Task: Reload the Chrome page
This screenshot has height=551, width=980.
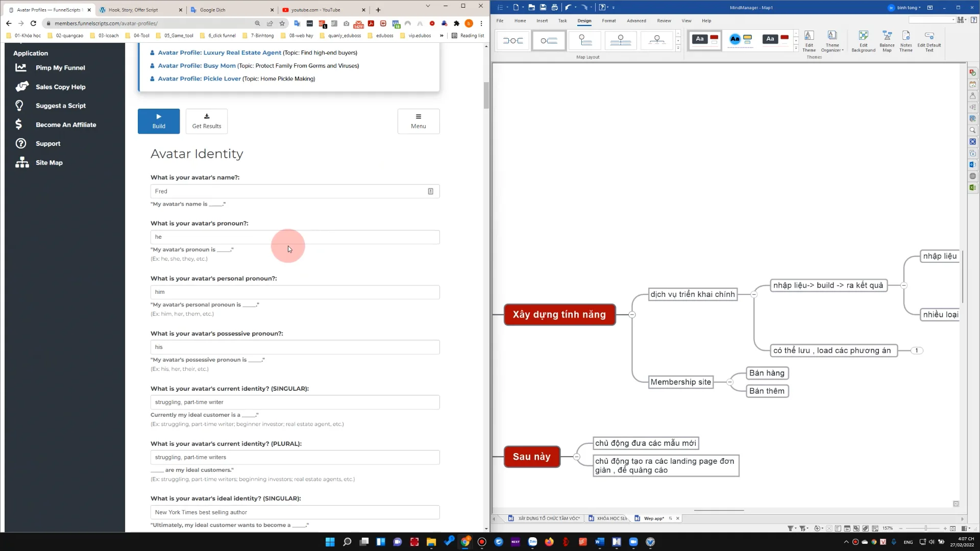Action: coord(33,23)
